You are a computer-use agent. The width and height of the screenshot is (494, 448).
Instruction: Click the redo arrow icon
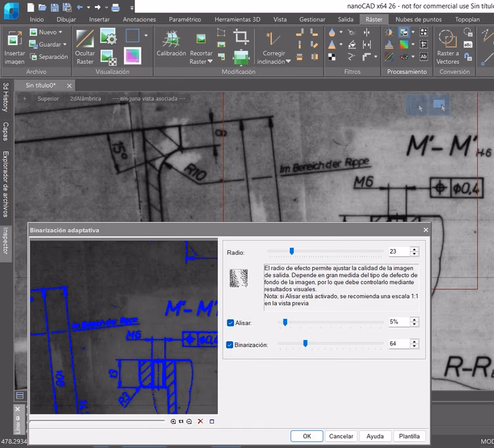tap(97, 7)
